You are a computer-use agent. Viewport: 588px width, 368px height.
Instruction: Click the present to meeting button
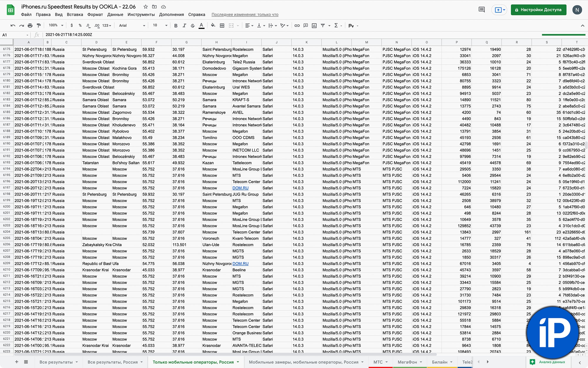point(500,10)
